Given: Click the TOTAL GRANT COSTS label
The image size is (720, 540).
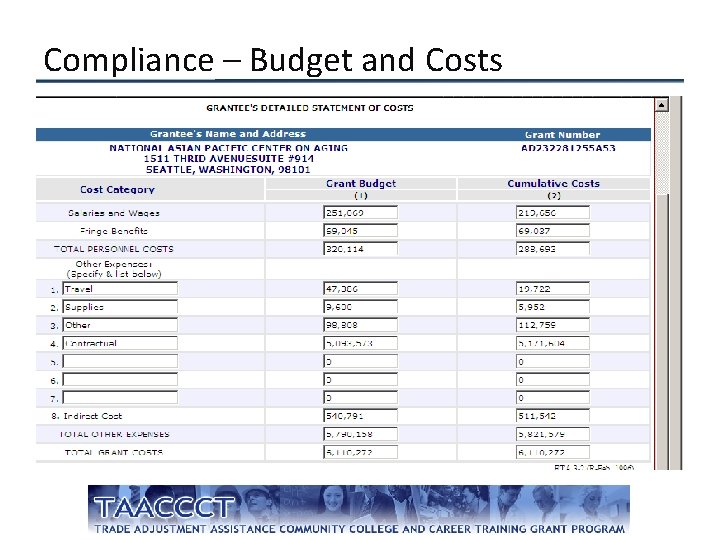Looking at the screenshot, I should [x=114, y=452].
